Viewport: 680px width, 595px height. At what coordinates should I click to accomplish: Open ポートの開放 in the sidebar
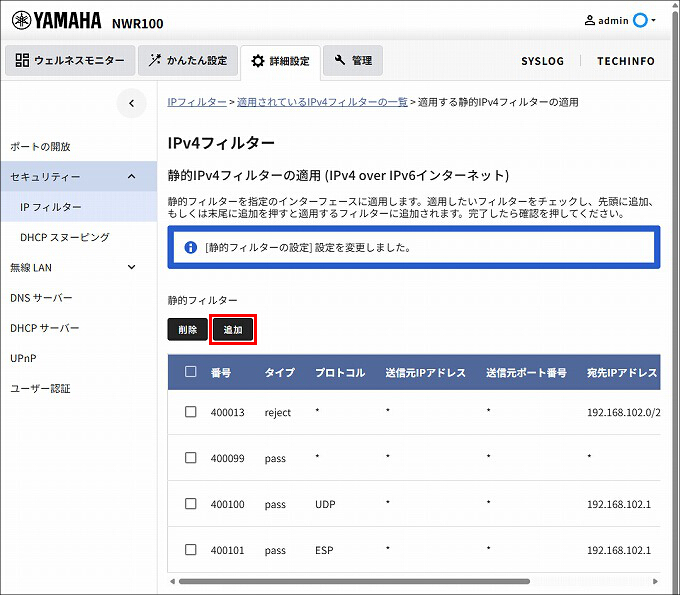[40, 147]
